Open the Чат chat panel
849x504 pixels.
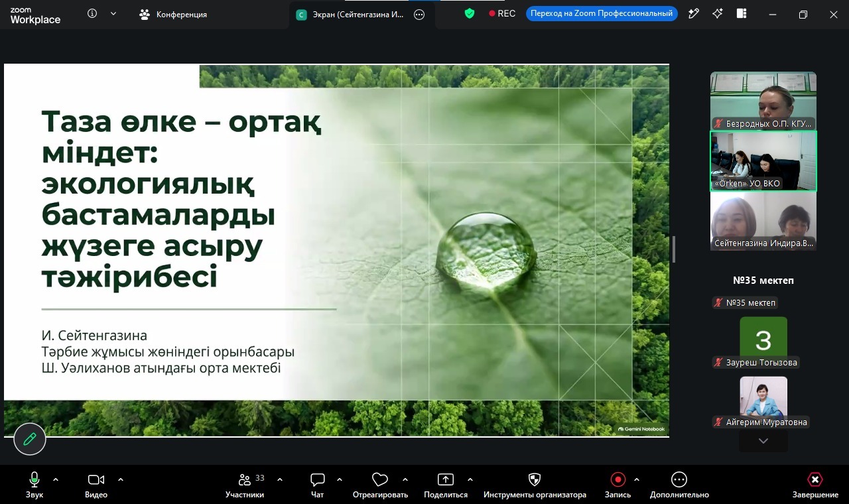click(x=318, y=485)
